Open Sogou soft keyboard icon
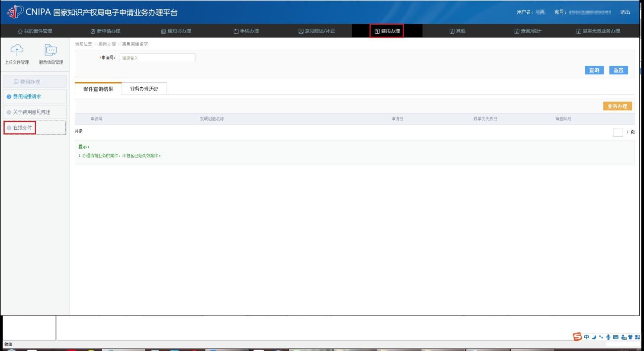 click(615, 337)
